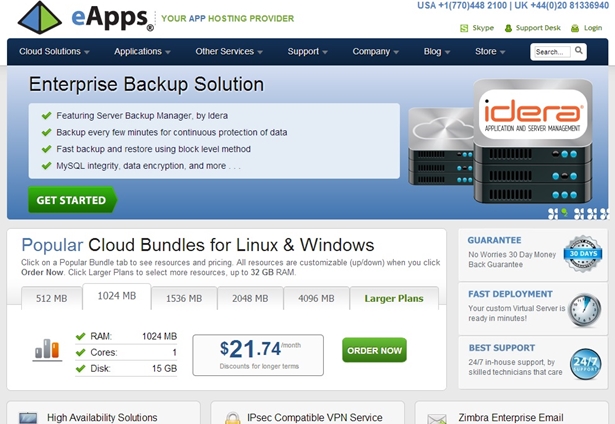The image size is (615, 424).
Task: Click the Zimbra email envelope icon
Action: coord(437,419)
